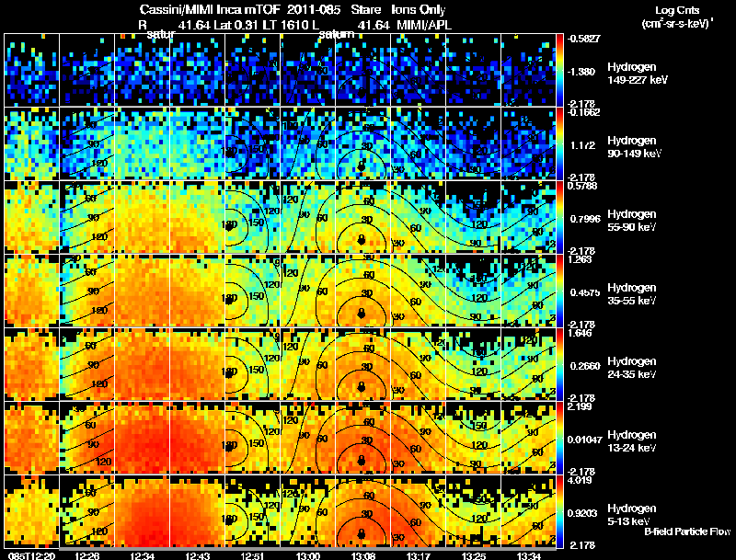The width and height of the screenshot is (736, 560).
Task: Click the "Hydrogen 24-35 keV" row label
Action: click(632, 368)
